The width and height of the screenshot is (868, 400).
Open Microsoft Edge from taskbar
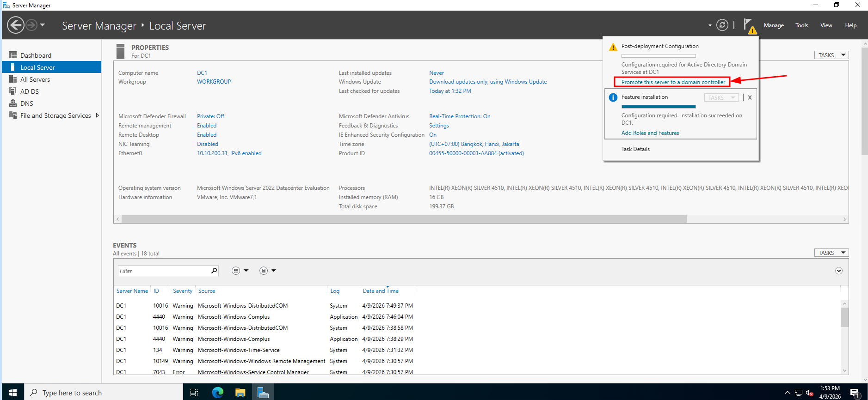click(x=217, y=393)
